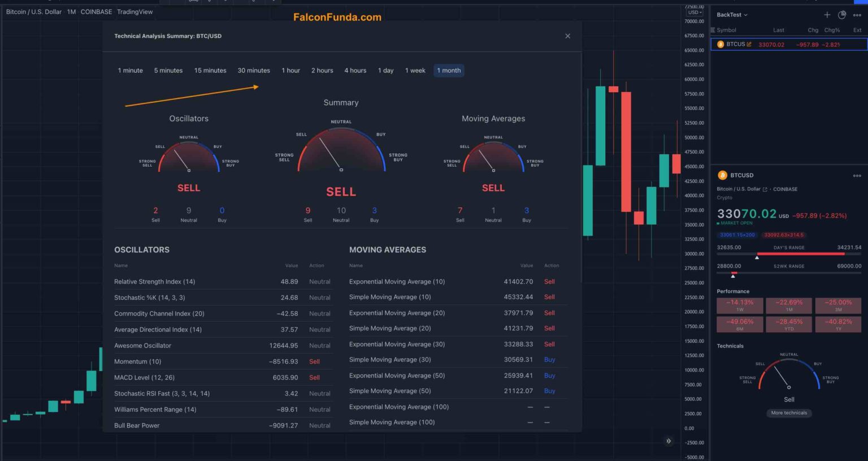868x461 pixels.
Task: Close the Technical Analysis Summary dialog
Action: click(x=567, y=36)
